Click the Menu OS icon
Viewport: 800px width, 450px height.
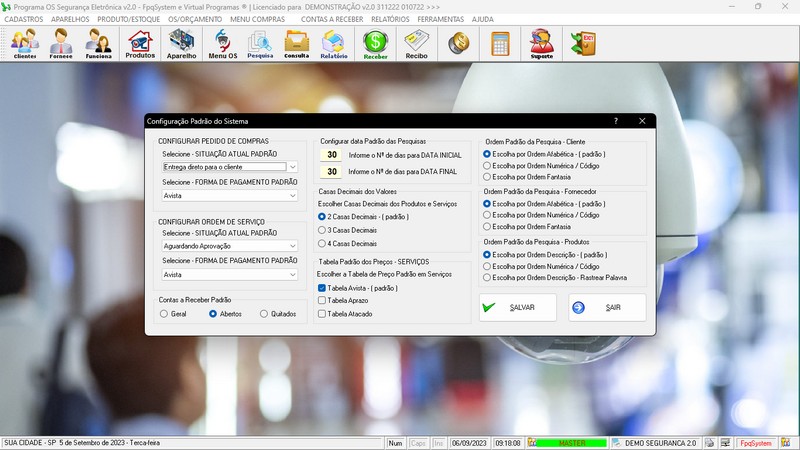coord(222,44)
